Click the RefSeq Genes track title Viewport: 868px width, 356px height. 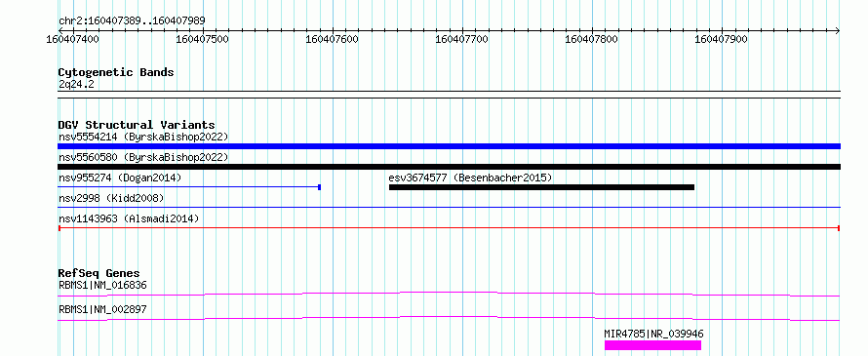coord(99,273)
